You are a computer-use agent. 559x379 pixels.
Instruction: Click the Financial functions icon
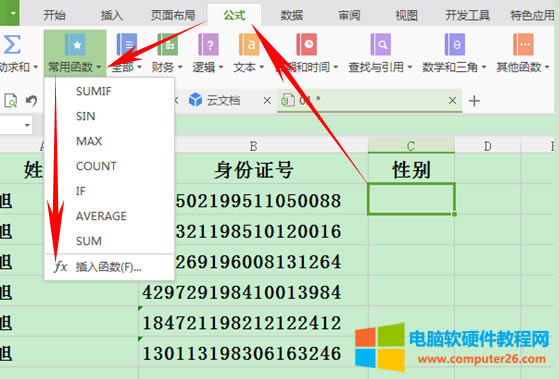(x=167, y=45)
